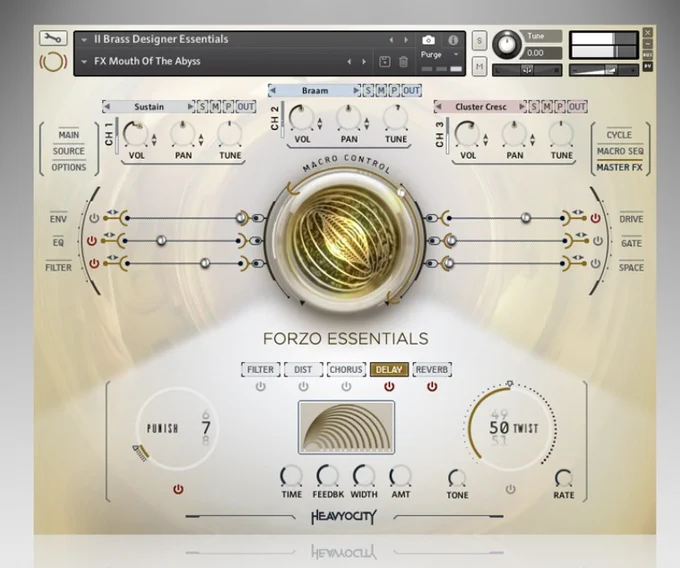The height and width of the screenshot is (568, 680).
Task: Open the MASTER FX page
Action: 620,167
